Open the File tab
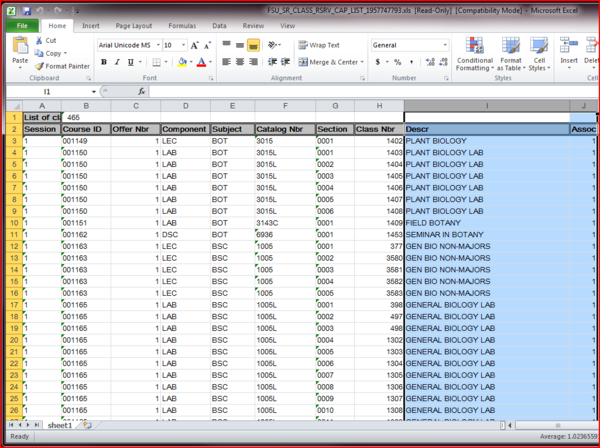Image resolution: width=600 pixels, height=448 pixels. point(22,26)
